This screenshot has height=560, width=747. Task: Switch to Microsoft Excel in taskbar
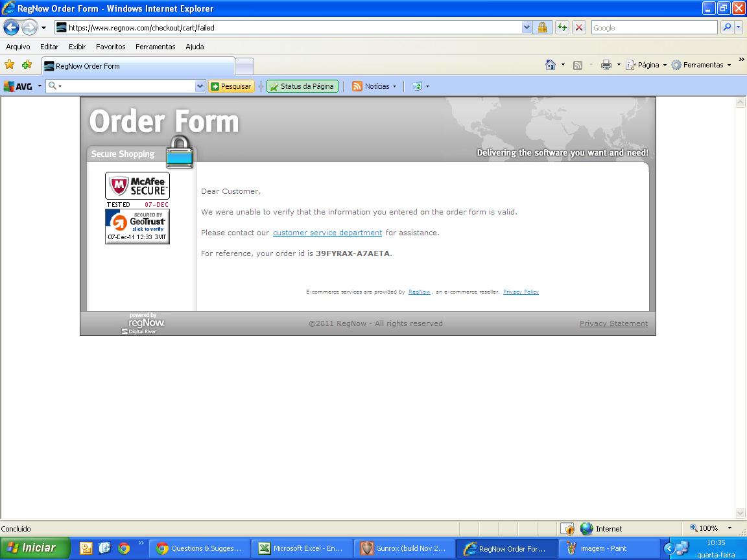tap(302, 548)
